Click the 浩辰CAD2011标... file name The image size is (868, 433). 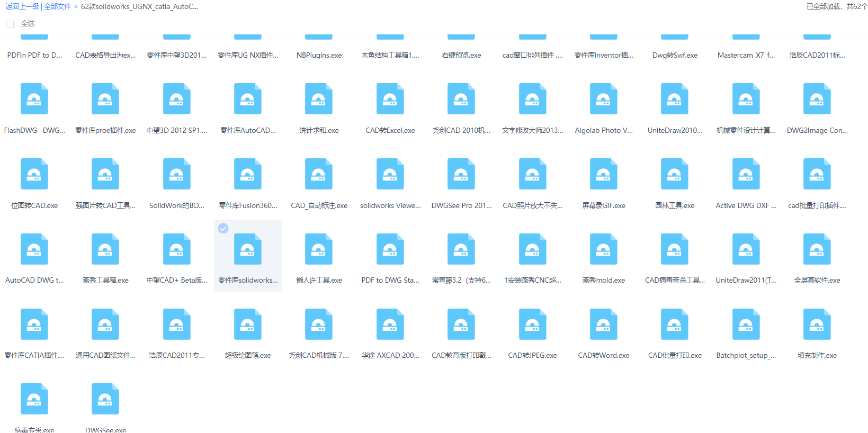pyautogui.click(x=817, y=55)
